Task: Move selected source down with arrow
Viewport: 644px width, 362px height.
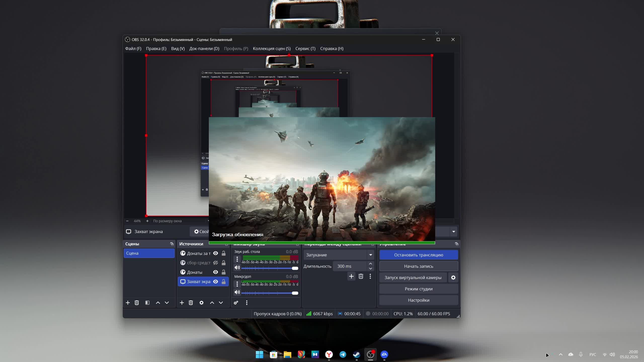Action: 221,303
